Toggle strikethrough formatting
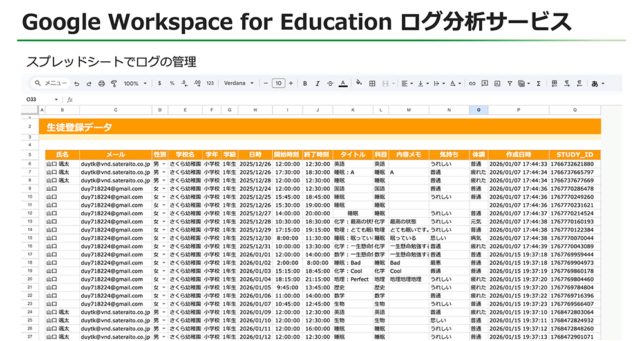The width and height of the screenshot is (644, 341). click(x=330, y=84)
